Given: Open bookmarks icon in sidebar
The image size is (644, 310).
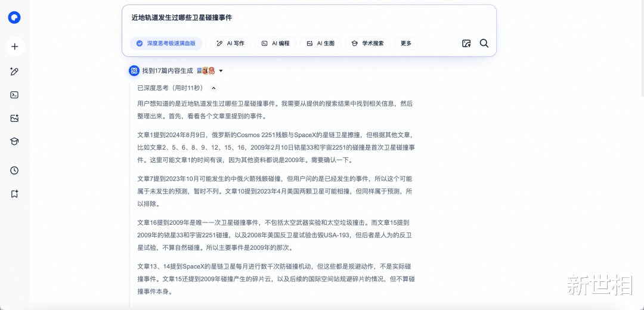Looking at the screenshot, I should [14, 194].
